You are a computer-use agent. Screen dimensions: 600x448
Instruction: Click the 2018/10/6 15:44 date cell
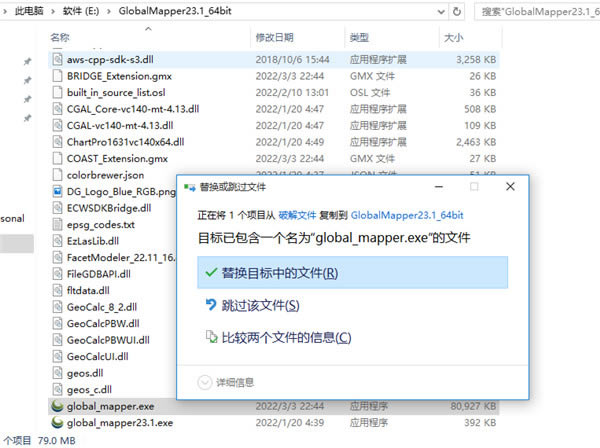292,60
